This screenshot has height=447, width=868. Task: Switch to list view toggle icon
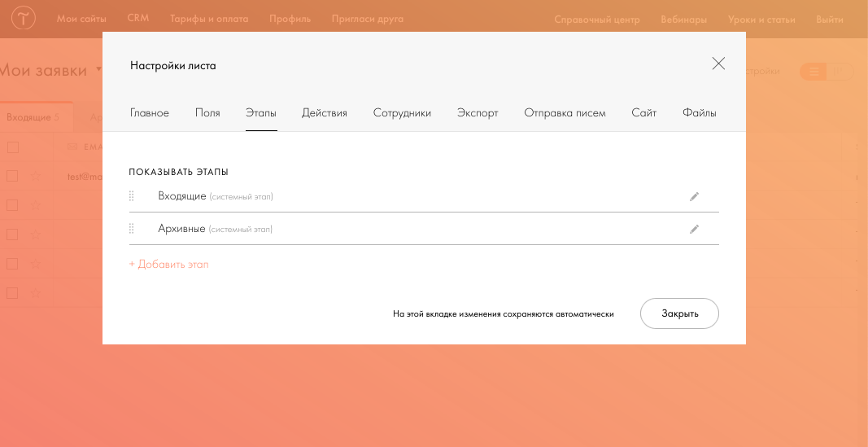(x=813, y=72)
